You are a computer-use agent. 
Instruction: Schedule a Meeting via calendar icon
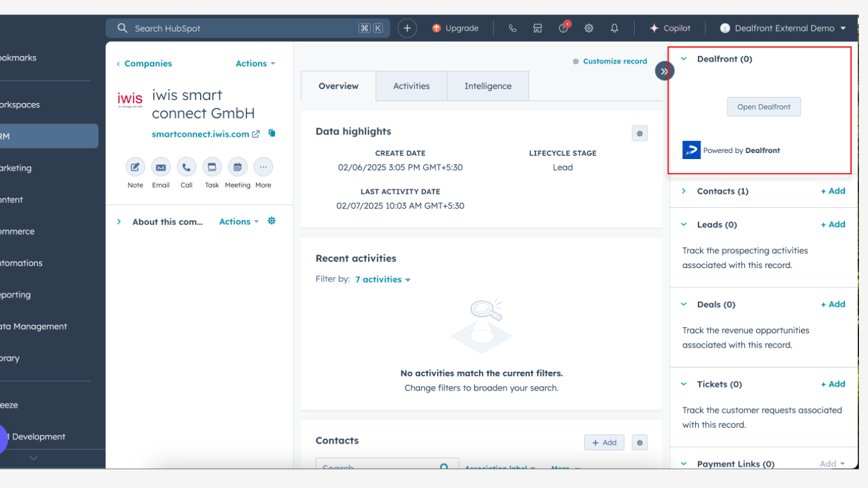237,167
